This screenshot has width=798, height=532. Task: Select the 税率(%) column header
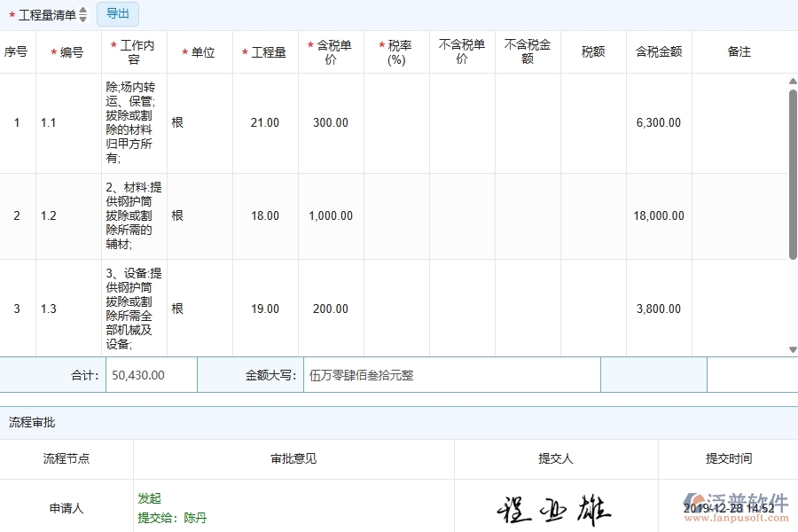(395, 51)
